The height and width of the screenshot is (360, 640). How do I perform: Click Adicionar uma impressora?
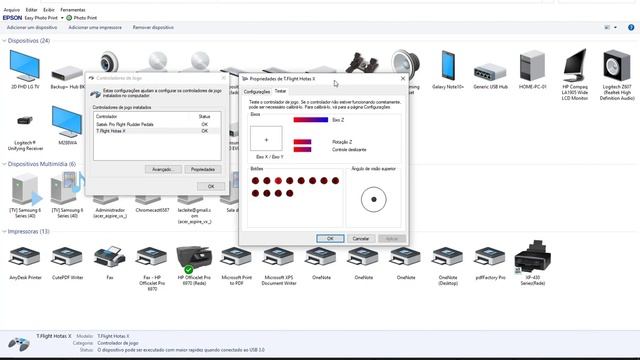pos(95,27)
